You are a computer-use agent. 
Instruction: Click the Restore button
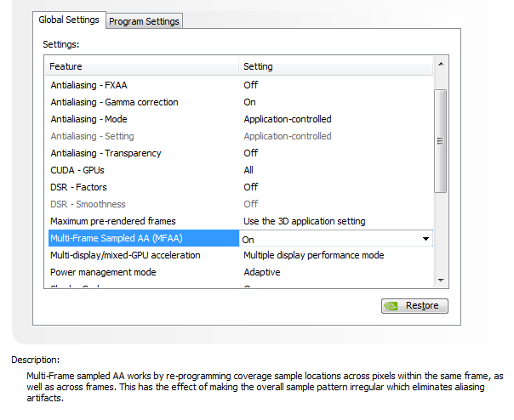(414, 306)
